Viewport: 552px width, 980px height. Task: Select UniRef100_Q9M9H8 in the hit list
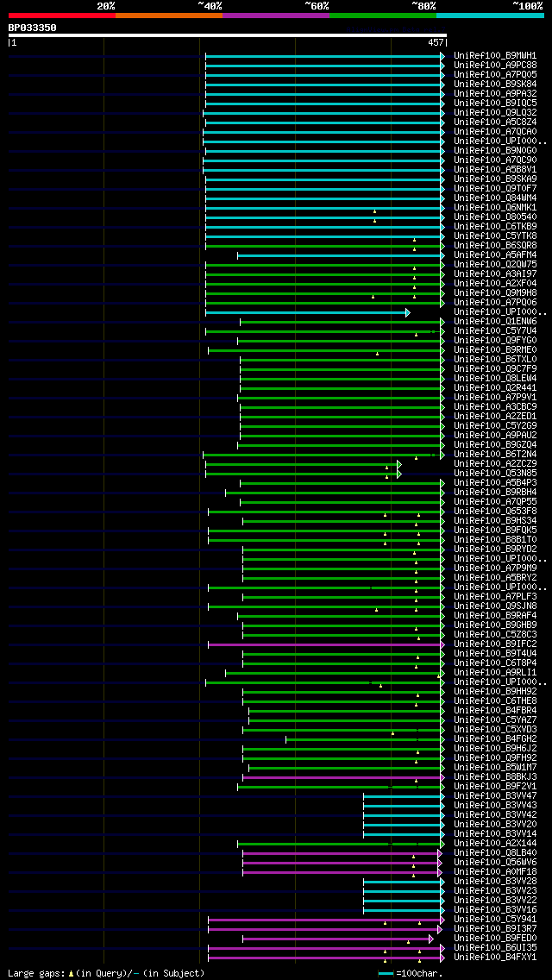pos(495,293)
